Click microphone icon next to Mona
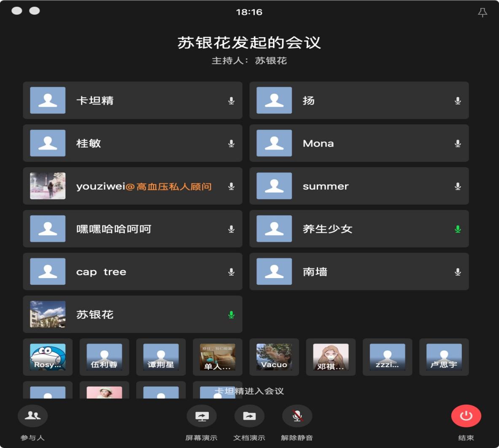The width and height of the screenshot is (499, 448). pyautogui.click(x=458, y=144)
